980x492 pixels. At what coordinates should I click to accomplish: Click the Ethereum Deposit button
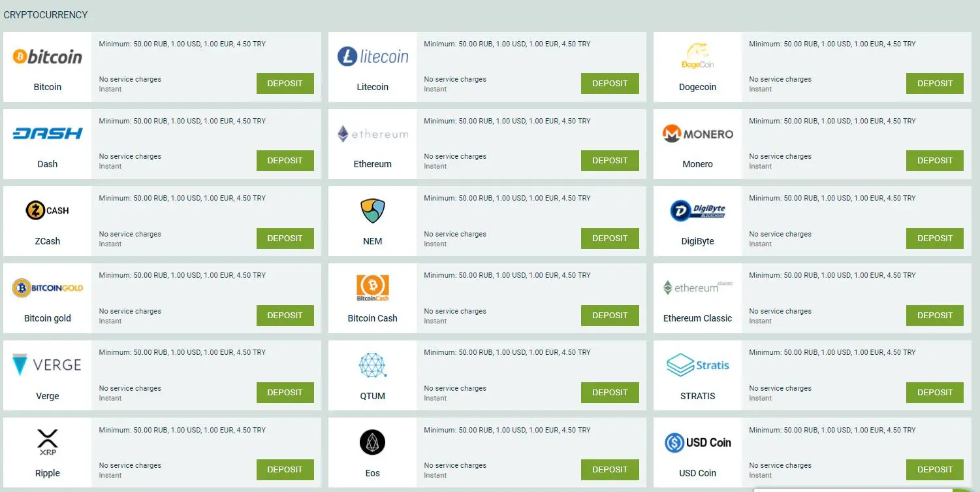coord(610,161)
